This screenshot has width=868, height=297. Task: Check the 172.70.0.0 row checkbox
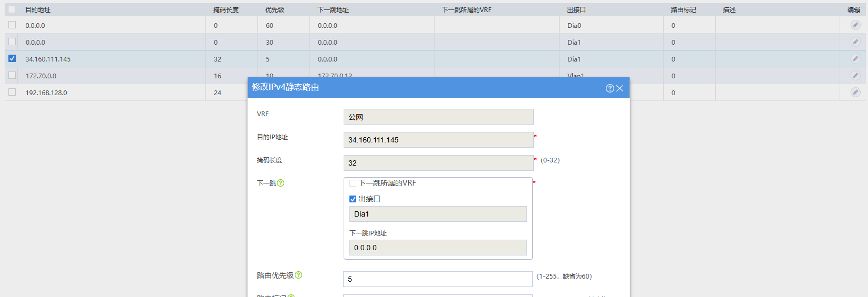(12, 75)
